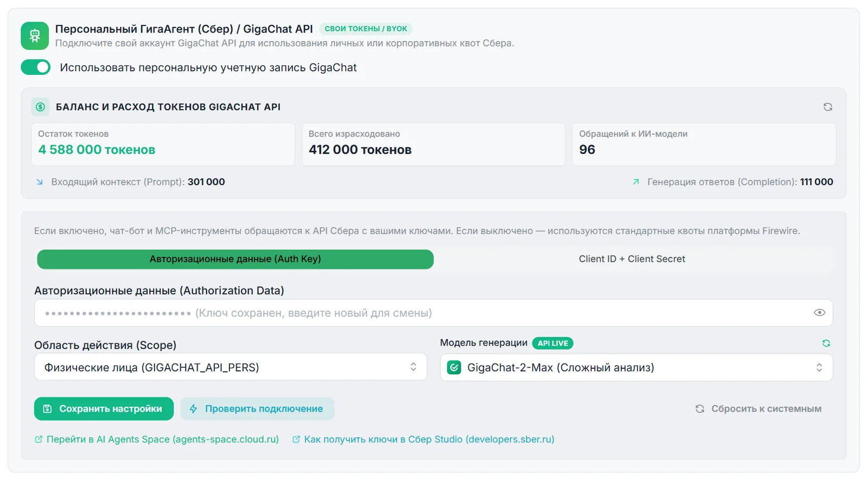Click the green GigaAgent robot icon
Viewport: 868px width, 480px height.
point(35,36)
